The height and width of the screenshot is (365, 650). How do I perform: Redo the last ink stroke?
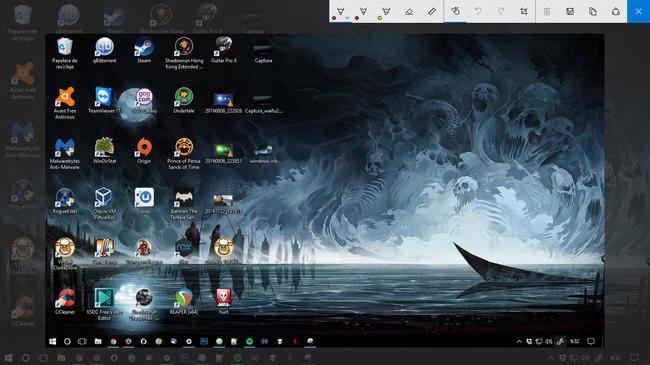click(501, 11)
